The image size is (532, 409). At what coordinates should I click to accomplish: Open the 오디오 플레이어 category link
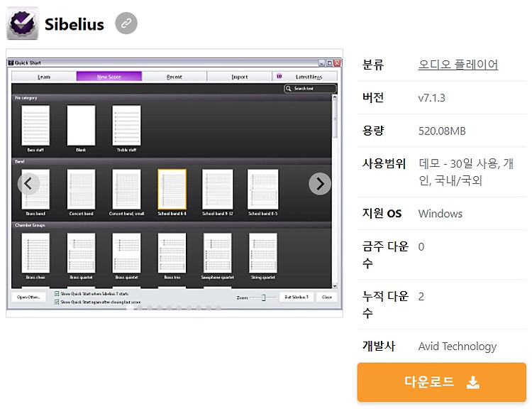(458, 65)
